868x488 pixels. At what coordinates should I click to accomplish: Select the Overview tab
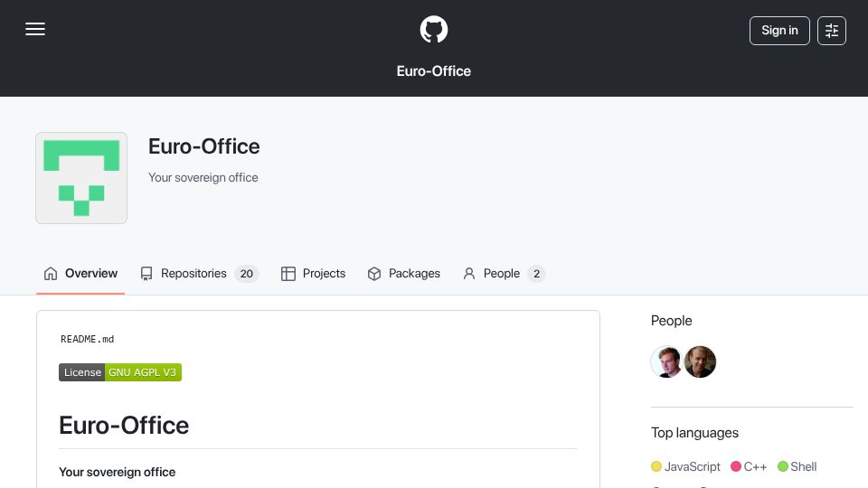tap(80, 273)
